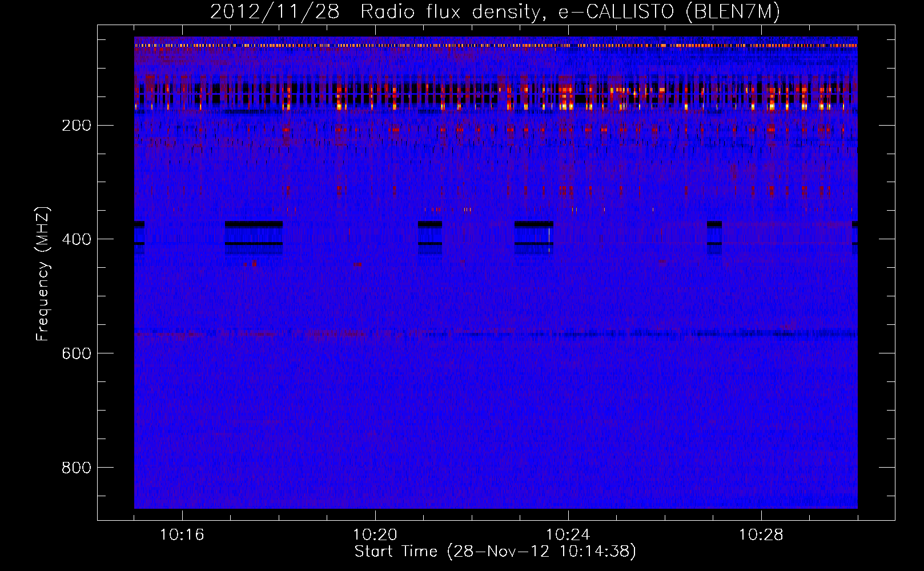Click the 200 frequency tick label
This screenshot has height=571, width=924.
(77, 126)
